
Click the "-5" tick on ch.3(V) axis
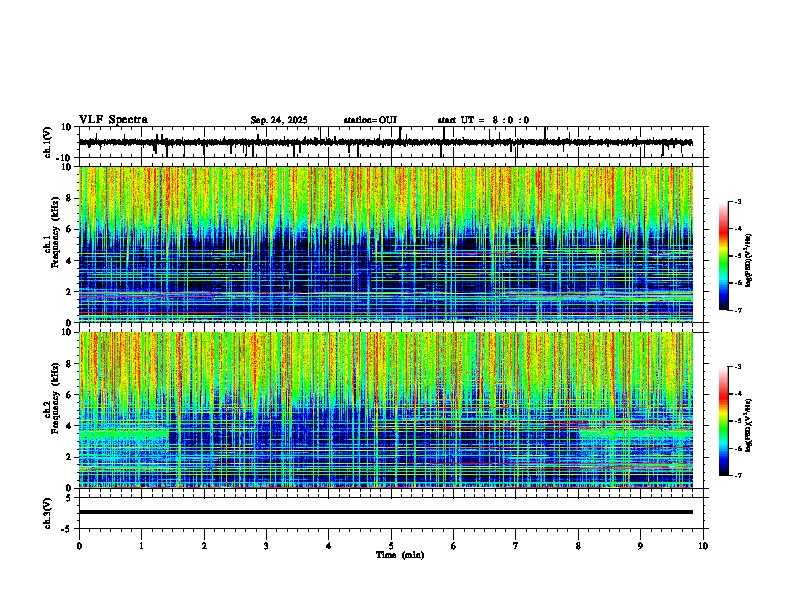(x=68, y=529)
